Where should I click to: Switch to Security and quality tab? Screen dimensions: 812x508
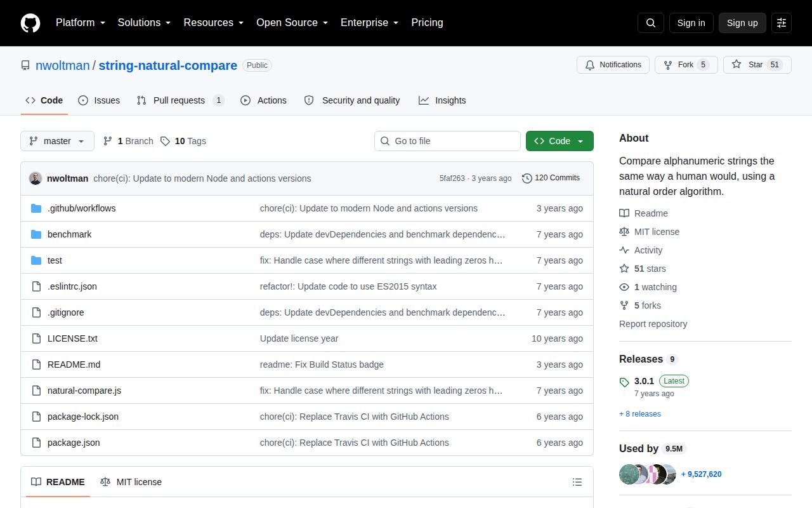pos(352,100)
